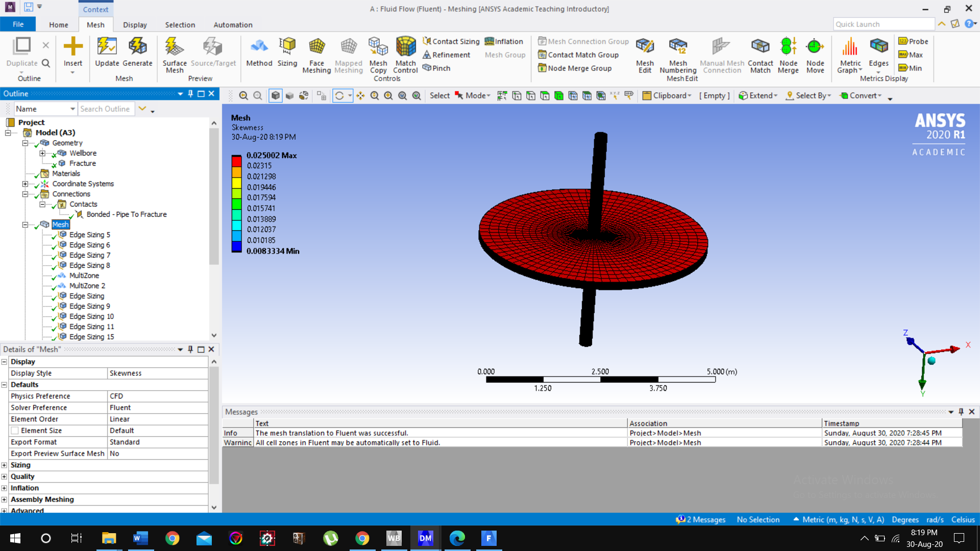Image resolution: width=980 pixels, height=551 pixels.
Task: Pin the Messages panel
Action: 961,412
